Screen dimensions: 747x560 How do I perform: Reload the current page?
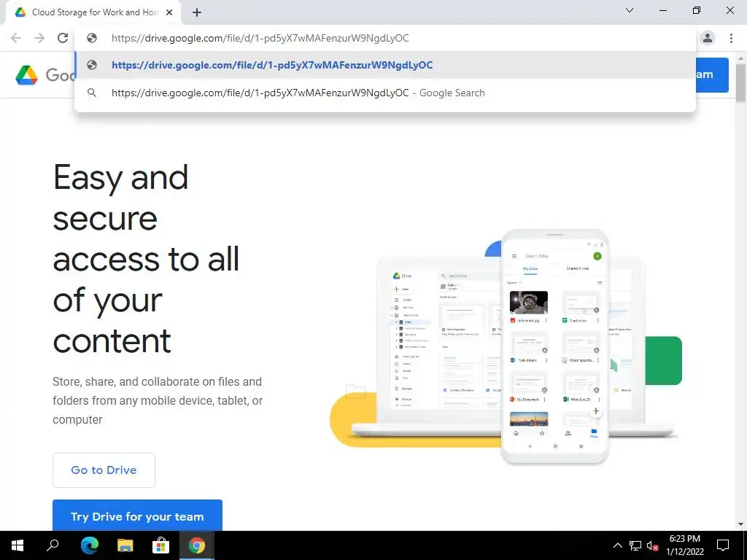(x=63, y=38)
